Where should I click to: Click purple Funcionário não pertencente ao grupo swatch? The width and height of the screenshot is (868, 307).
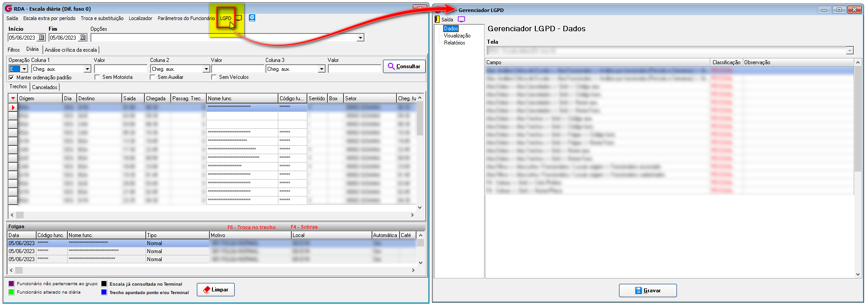click(12, 283)
